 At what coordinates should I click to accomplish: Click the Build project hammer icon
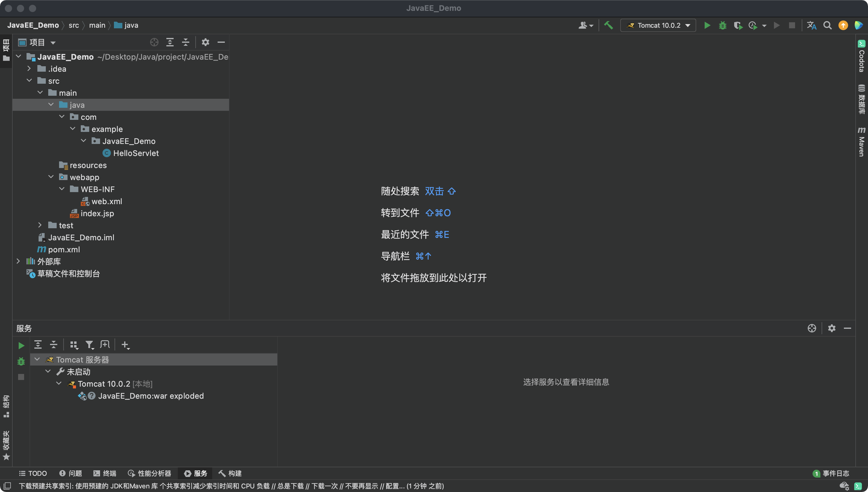click(608, 25)
